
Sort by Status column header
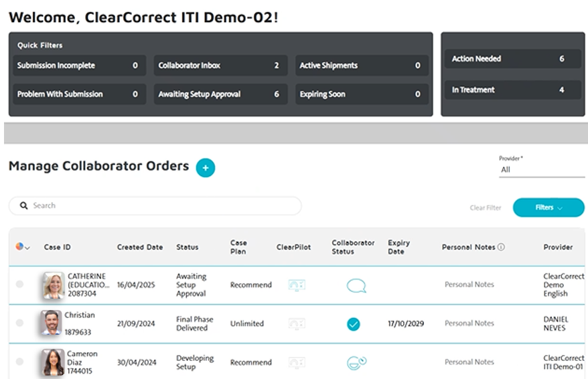[x=187, y=247]
